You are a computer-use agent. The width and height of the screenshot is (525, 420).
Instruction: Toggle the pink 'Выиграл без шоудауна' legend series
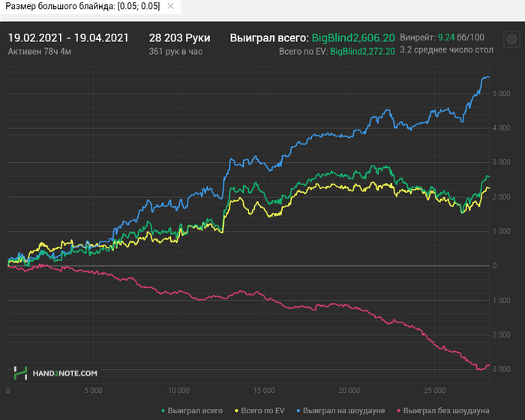pos(443,410)
